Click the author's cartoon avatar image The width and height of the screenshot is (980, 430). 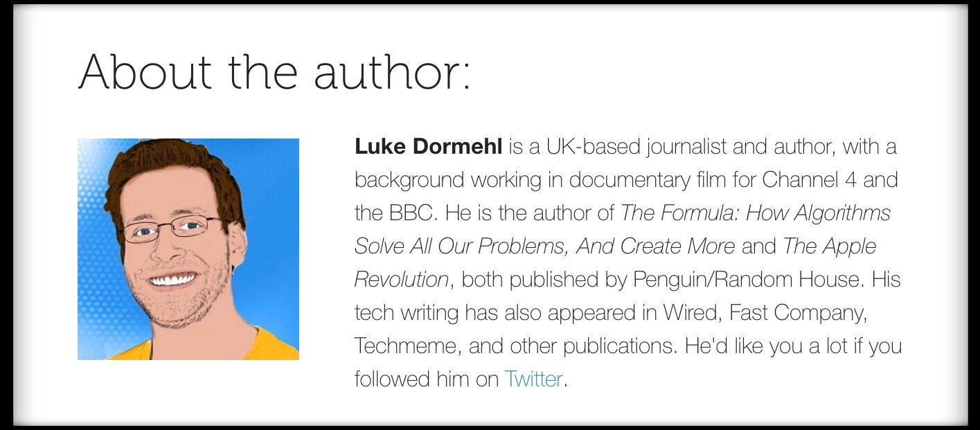(188, 249)
